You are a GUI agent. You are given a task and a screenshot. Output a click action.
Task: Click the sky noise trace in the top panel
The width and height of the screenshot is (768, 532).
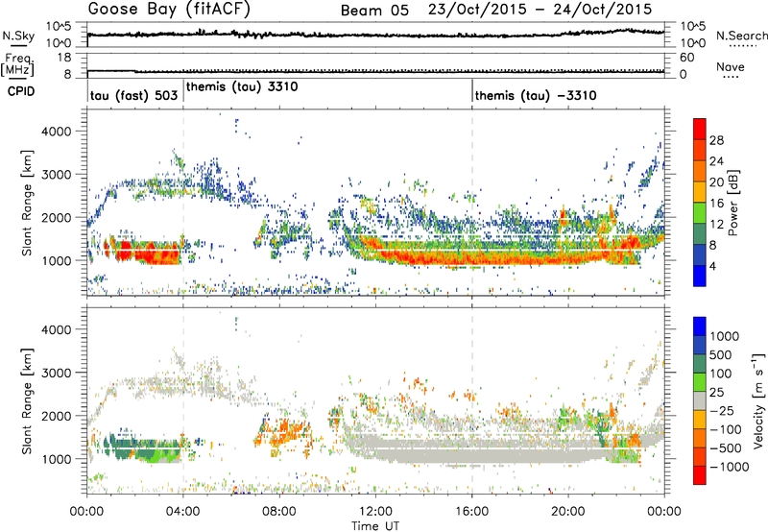[x=375, y=35]
